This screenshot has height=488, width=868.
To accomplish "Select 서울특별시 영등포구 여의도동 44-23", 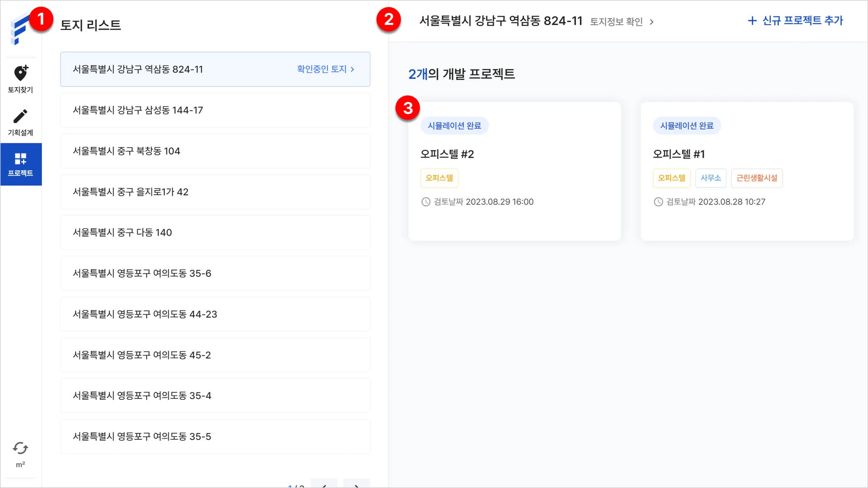I will [x=215, y=314].
